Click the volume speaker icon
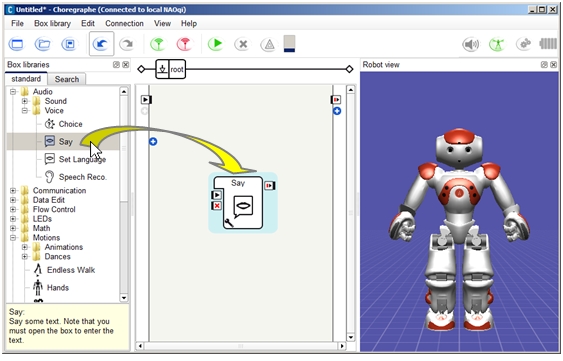Viewport: 563px width, 361px height. pos(471,44)
